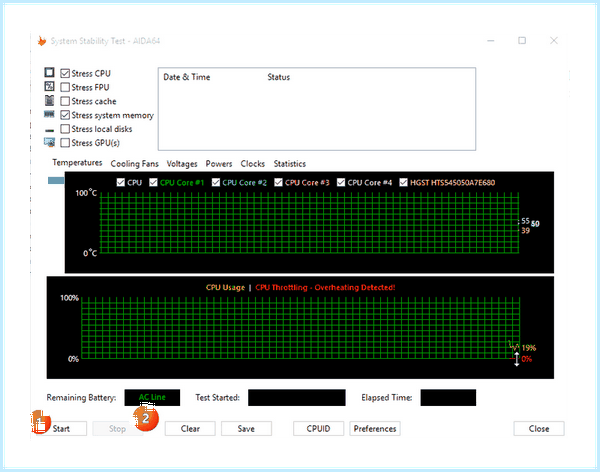Click the Elapsed Time value field
The width and height of the screenshot is (600, 472).
[x=448, y=397]
